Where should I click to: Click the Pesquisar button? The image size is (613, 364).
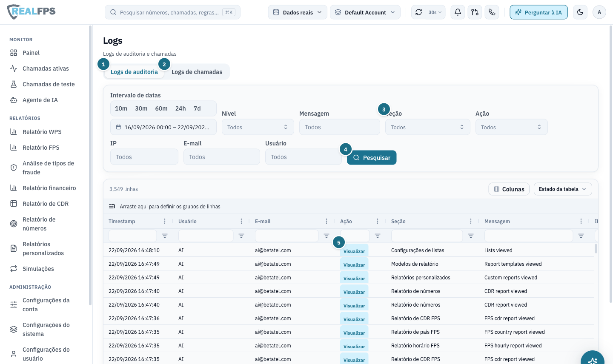(372, 158)
